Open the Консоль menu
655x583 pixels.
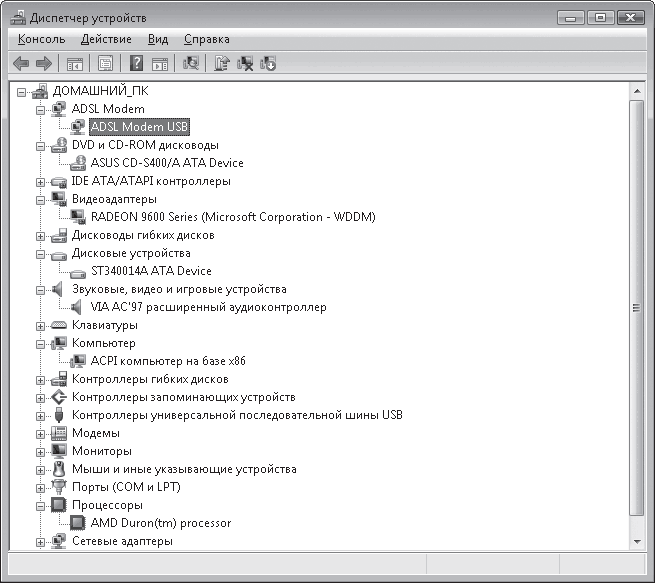(x=41, y=39)
